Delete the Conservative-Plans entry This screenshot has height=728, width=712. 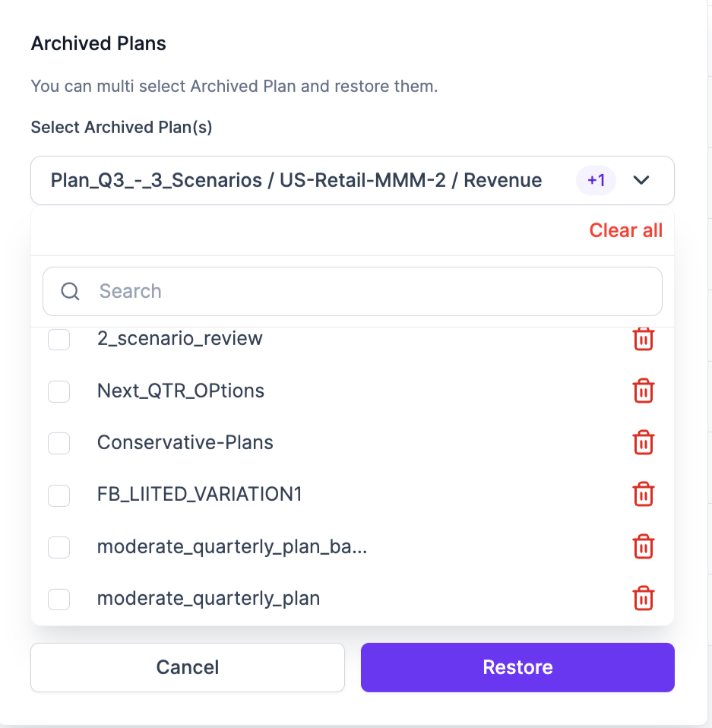click(x=643, y=442)
